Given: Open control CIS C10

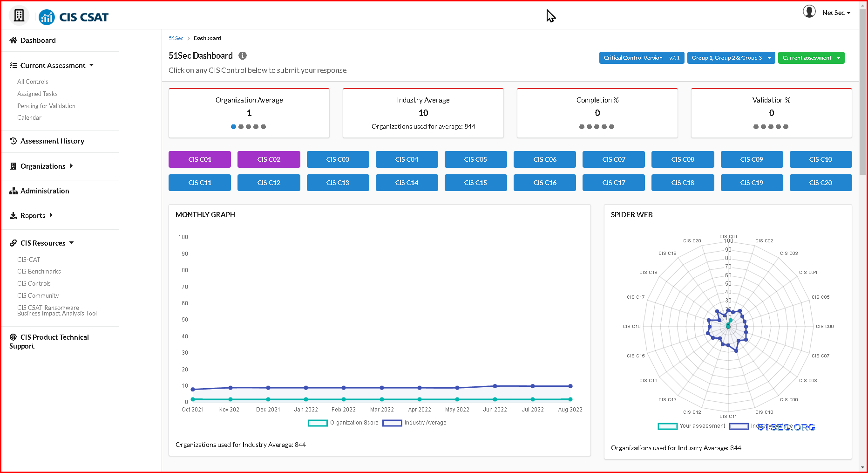Looking at the screenshot, I should 821,159.
